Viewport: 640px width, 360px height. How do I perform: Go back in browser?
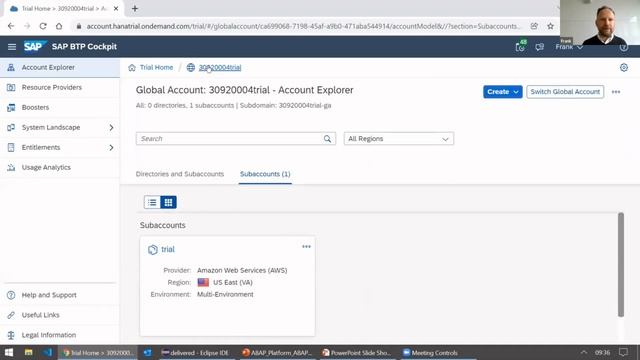(x=11, y=26)
